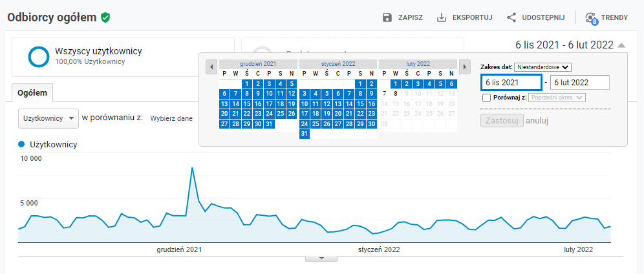Image resolution: width=644 pixels, height=274 pixels.
Task: Select 15 December 2021 in the calendar
Action: pyautogui.click(x=247, y=104)
